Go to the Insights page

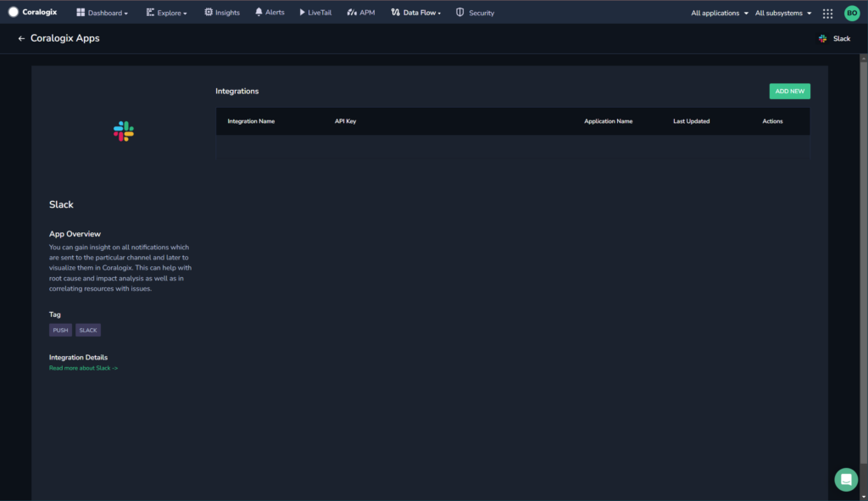coord(221,12)
